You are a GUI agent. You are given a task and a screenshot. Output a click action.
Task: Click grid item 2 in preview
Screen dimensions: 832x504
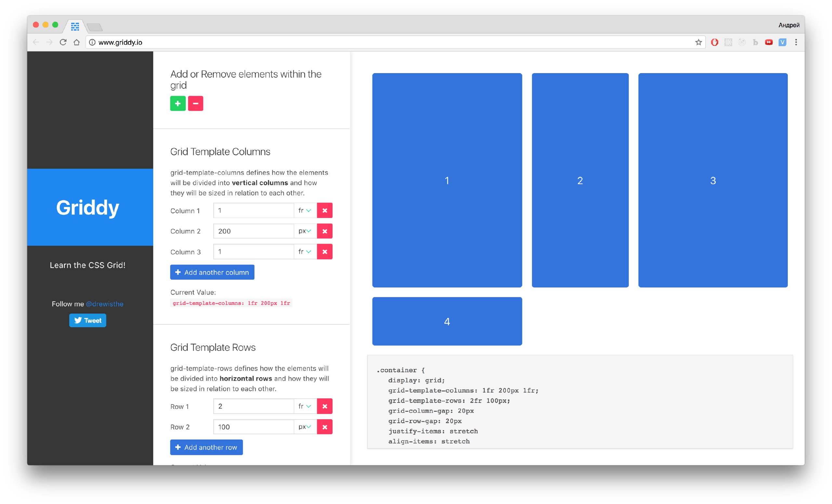580,180
